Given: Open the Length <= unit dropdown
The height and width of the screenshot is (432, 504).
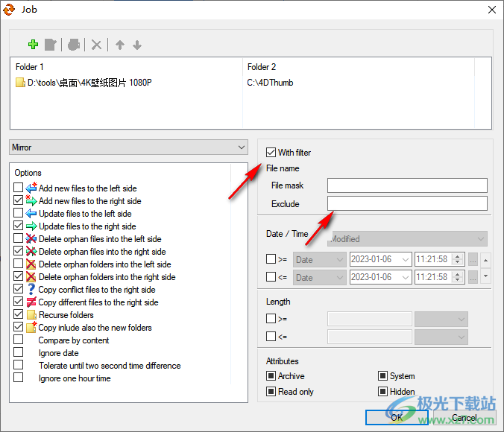Looking at the screenshot, I should (441, 337).
